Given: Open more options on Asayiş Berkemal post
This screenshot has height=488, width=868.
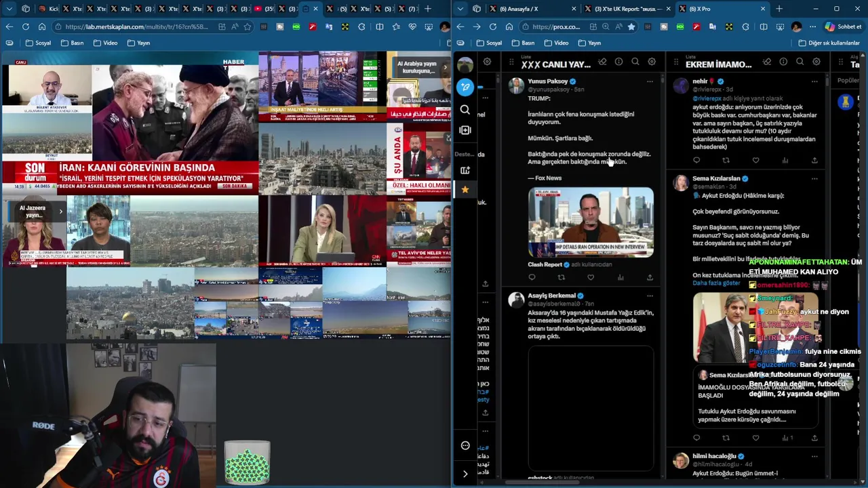Looking at the screenshot, I should tap(650, 296).
